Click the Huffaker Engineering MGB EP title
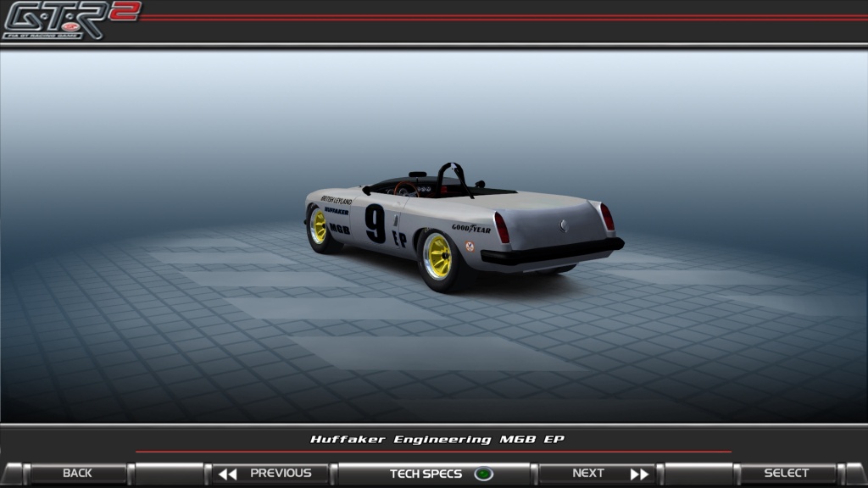This screenshot has width=868, height=488. coord(437,440)
